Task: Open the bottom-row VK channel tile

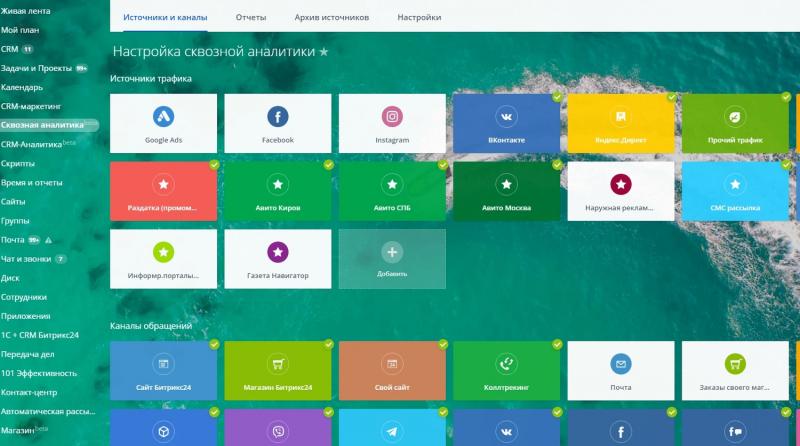Action: [x=506, y=428]
